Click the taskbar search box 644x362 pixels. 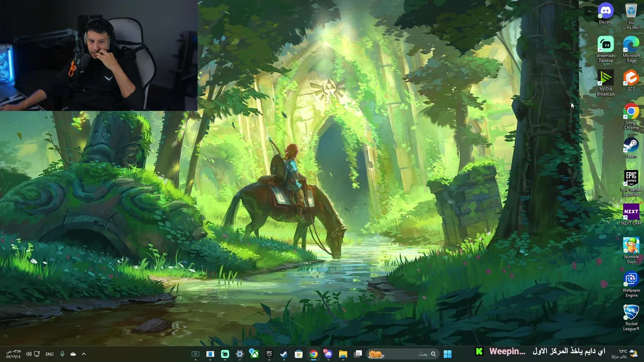pyautogui.click(x=403, y=354)
